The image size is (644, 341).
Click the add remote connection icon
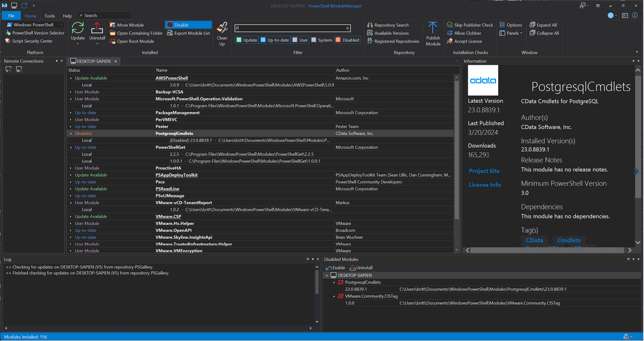pos(9,69)
